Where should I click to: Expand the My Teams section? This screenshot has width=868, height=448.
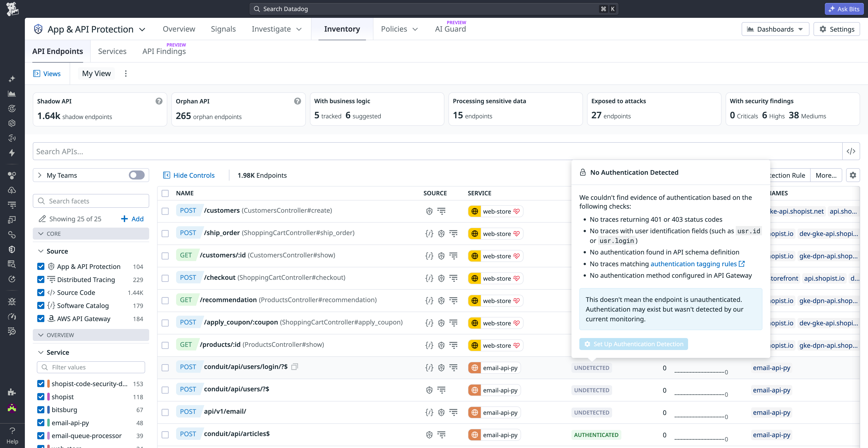(40, 175)
